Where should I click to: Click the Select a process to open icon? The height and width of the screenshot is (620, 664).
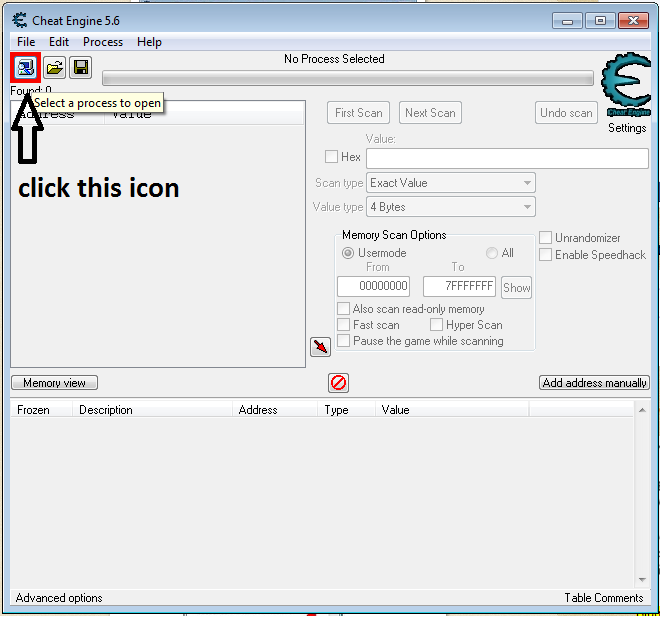coord(25,68)
